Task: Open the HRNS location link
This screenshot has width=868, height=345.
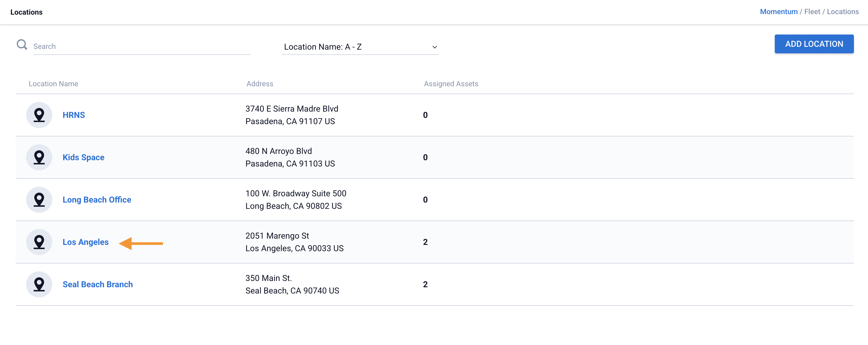Action: (x=74, y=115)
